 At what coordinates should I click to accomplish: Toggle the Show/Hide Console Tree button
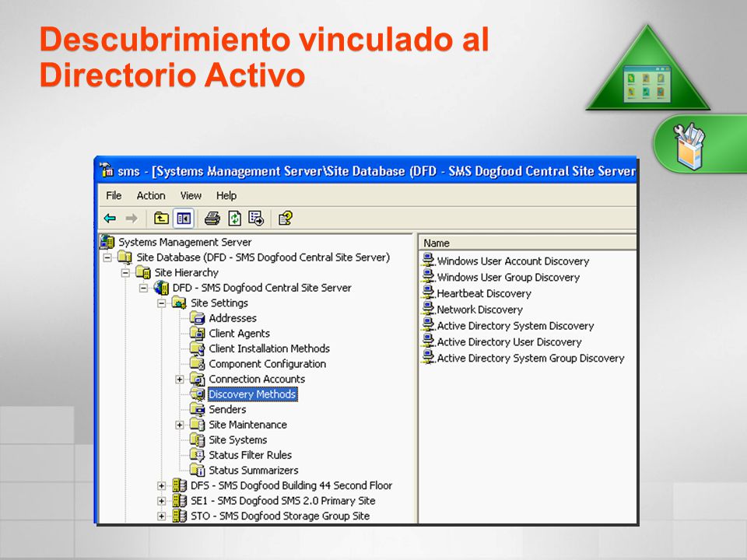point(184,219)
